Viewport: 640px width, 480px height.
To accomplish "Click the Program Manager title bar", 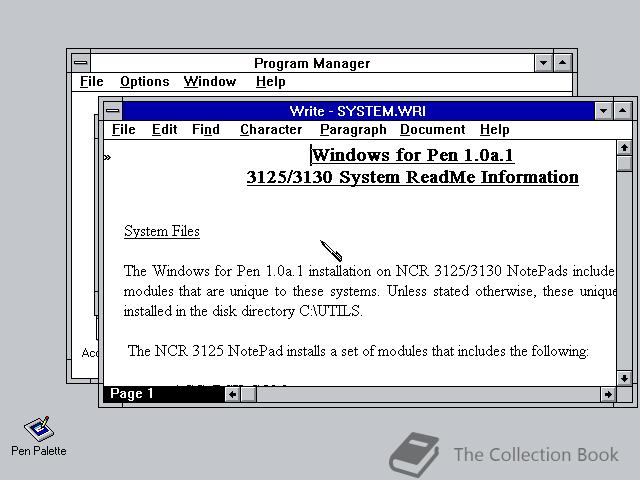I will pos(312,63).
